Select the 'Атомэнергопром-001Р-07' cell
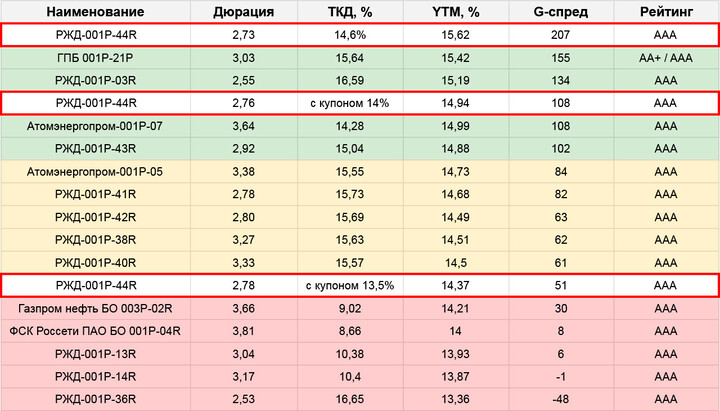 tap(96, 126)
